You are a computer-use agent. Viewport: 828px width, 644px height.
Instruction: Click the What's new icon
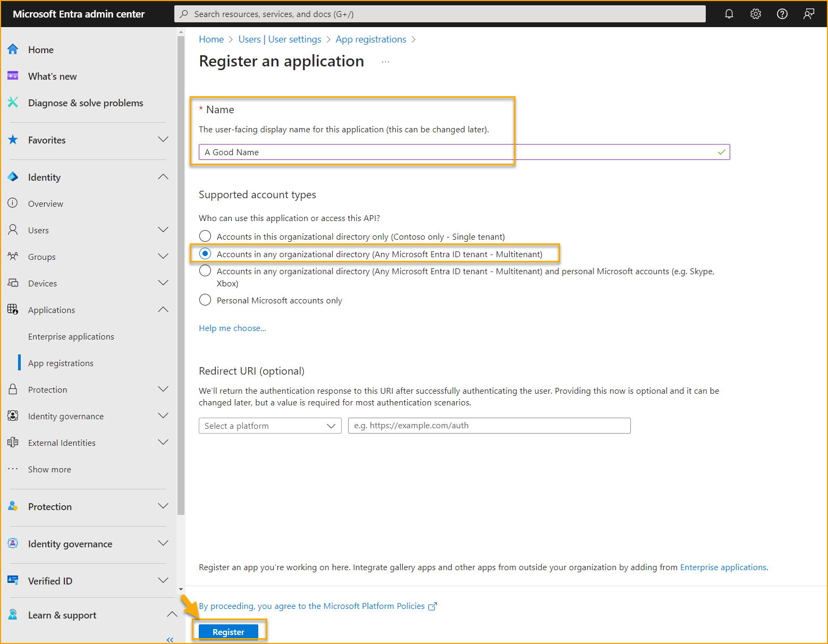(x=13, y=76)
